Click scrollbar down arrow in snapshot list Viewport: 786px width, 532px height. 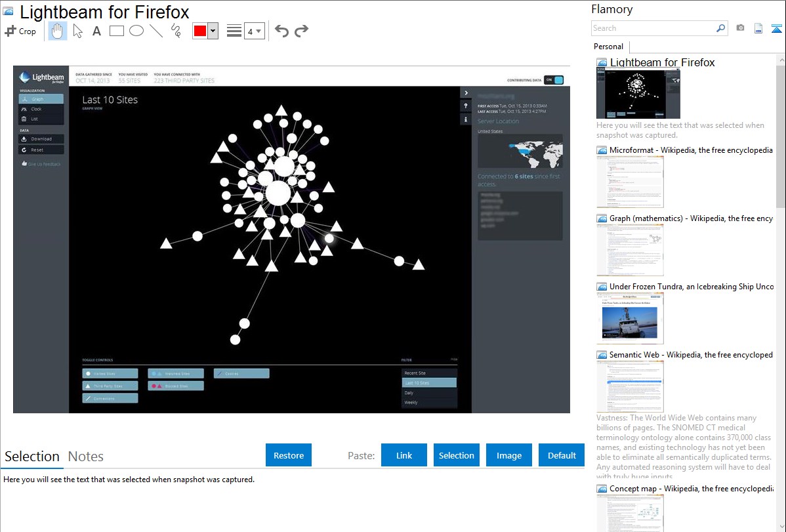pos(781,526)
